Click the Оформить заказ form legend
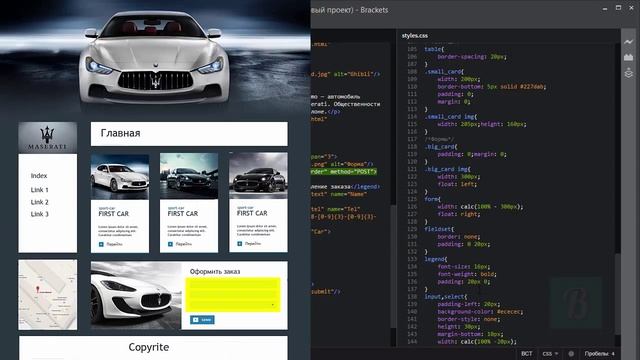This screenshot has width=640, height=360. 215,271
